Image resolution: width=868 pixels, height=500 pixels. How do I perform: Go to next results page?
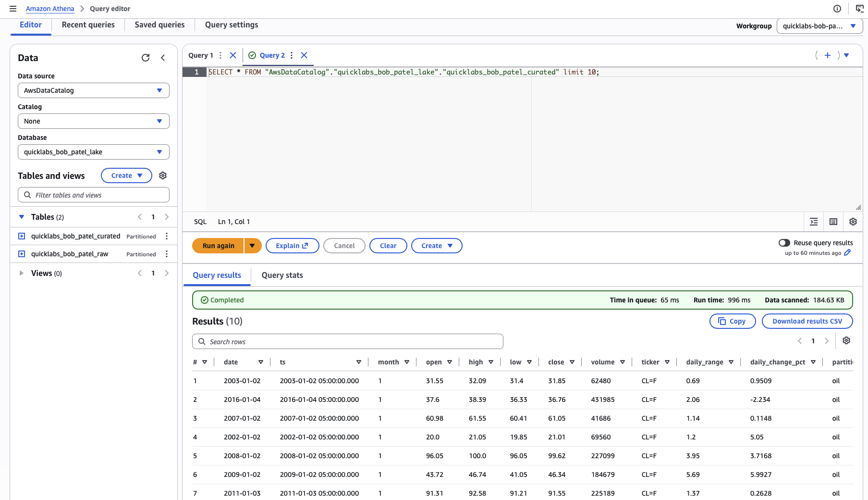pyautogui.click(x=827, y=341)
